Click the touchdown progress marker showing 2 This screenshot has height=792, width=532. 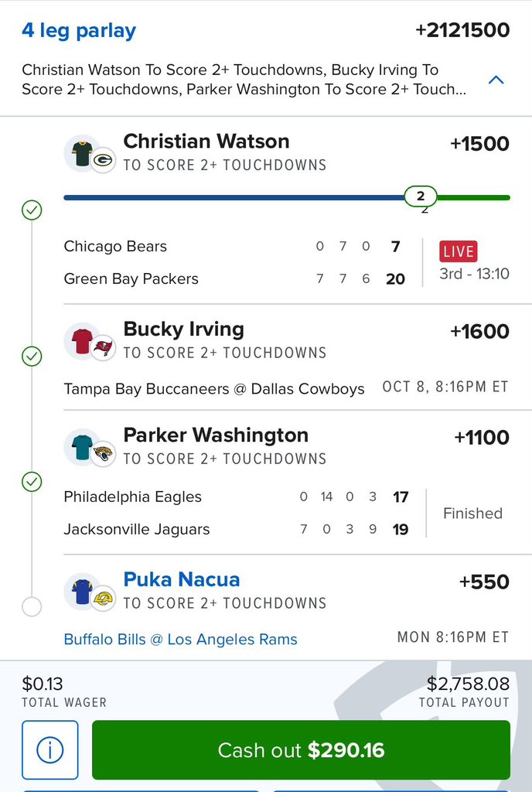(x=421, y=196)
